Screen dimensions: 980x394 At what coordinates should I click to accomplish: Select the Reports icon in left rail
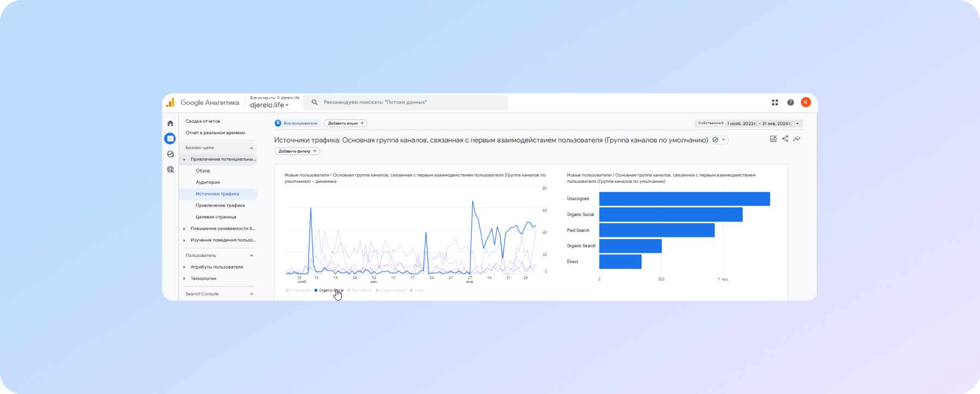[170, 139]
